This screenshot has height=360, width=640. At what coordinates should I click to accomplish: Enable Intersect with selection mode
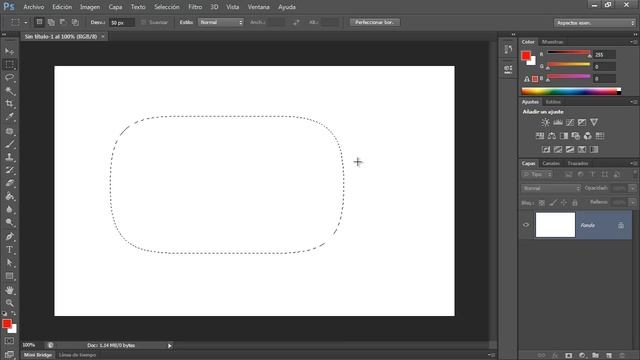click(75, 22)
